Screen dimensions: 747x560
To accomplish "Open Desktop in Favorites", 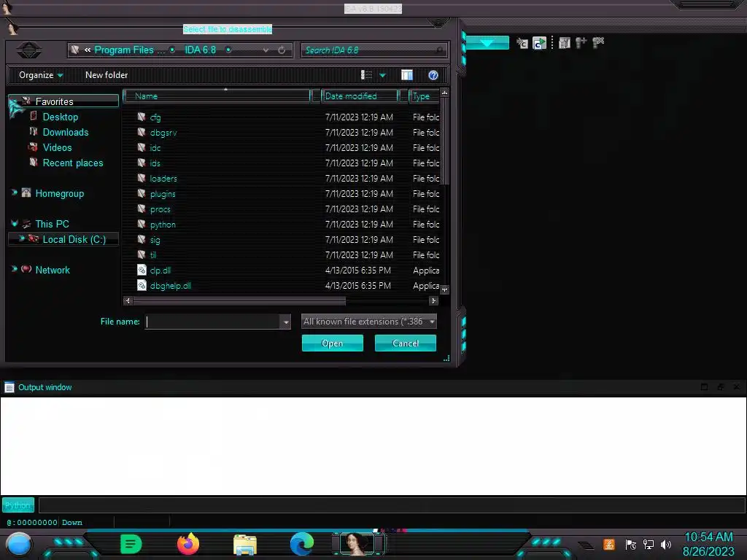I will (x=60, y=117).
